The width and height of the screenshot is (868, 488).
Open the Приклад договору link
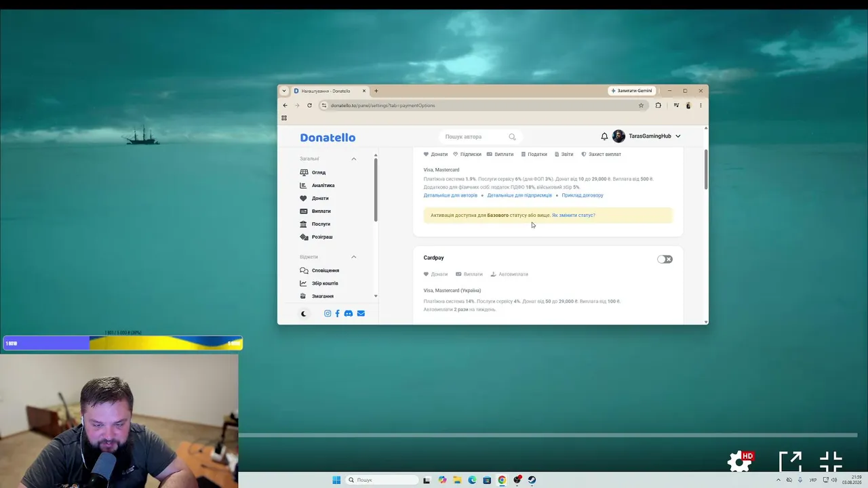[x=583, y=195]
